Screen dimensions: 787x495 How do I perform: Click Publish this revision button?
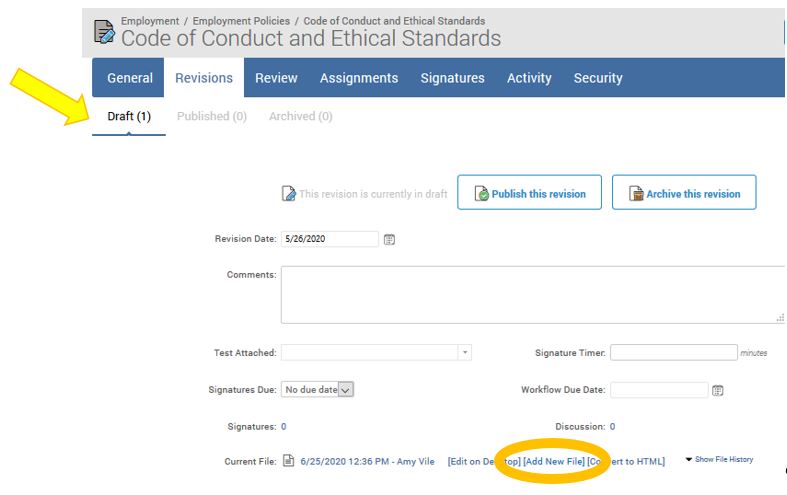pyautogui.click(x=529, y=192)
